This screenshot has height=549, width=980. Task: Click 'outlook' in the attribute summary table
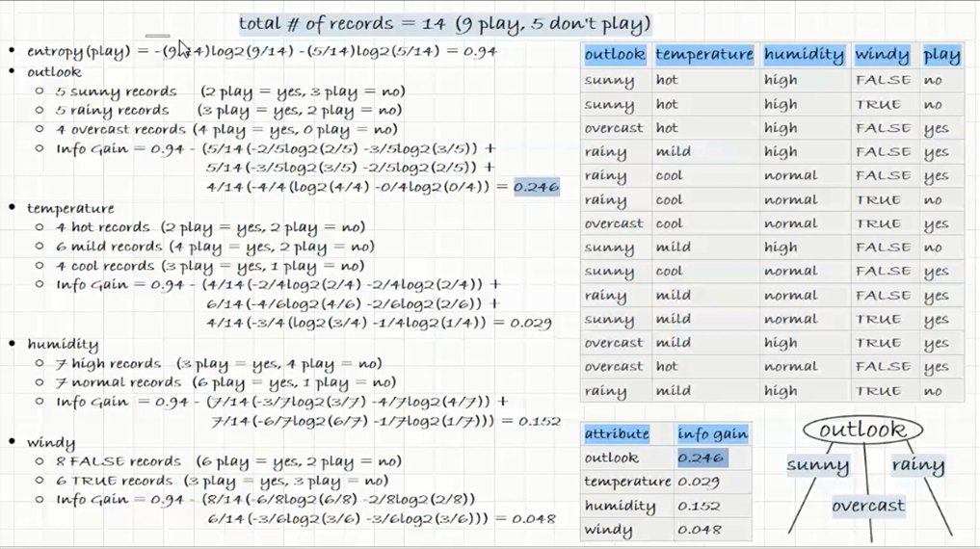[x=611, y=457]
